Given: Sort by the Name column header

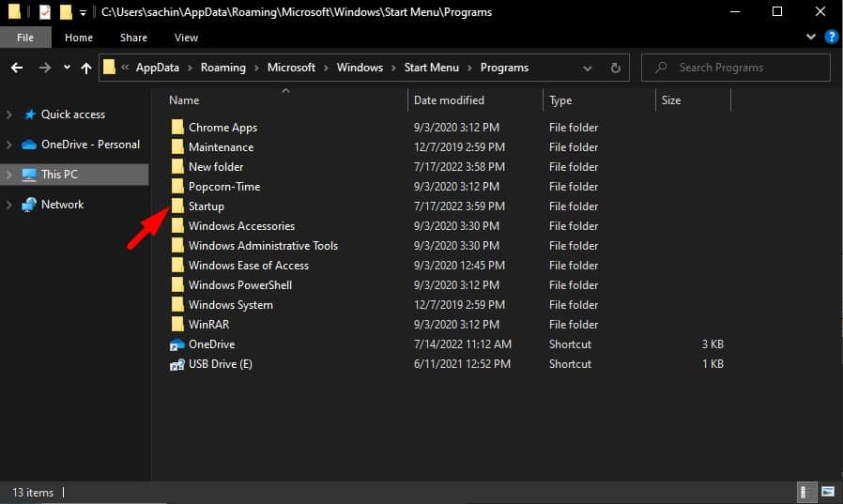Looking at the screenshot, I should click(x=184, y=100).
